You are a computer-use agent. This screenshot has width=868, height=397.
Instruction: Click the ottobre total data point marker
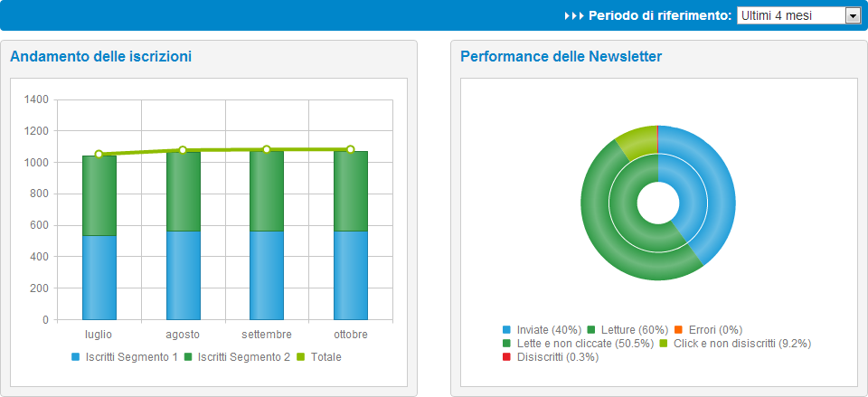pyautogui.click(x=351, y=150)
